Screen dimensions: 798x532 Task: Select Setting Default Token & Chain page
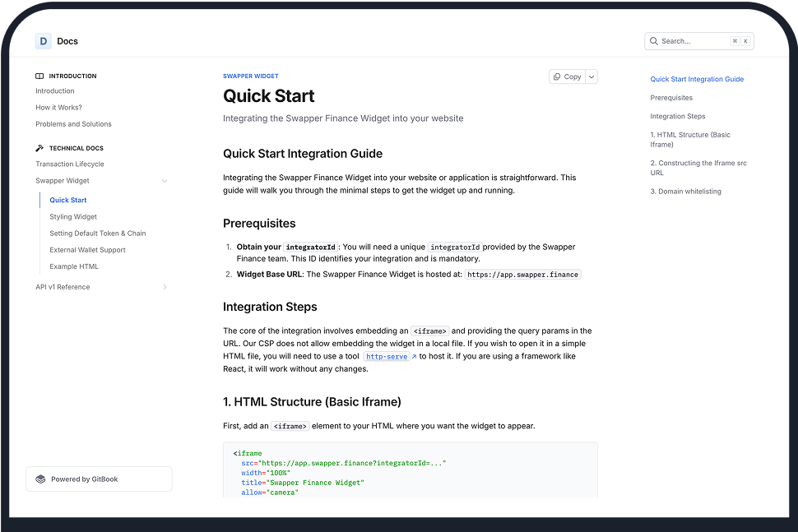point(97,234)
